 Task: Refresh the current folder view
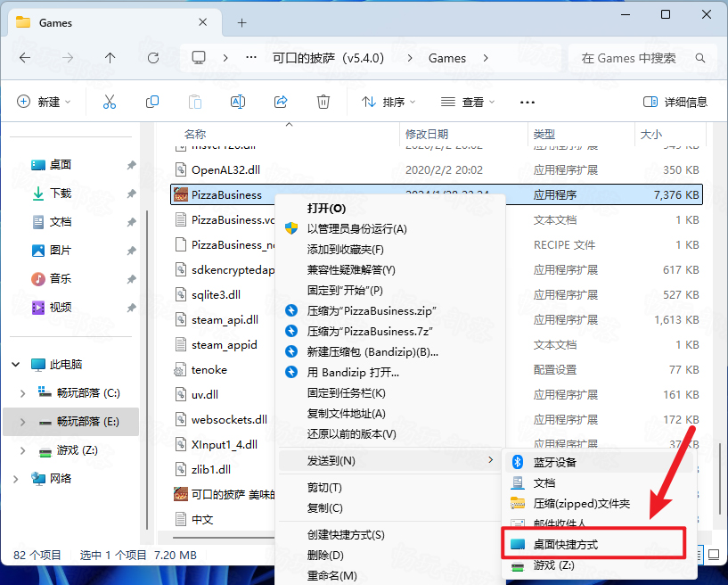click(x=153, y=58)
